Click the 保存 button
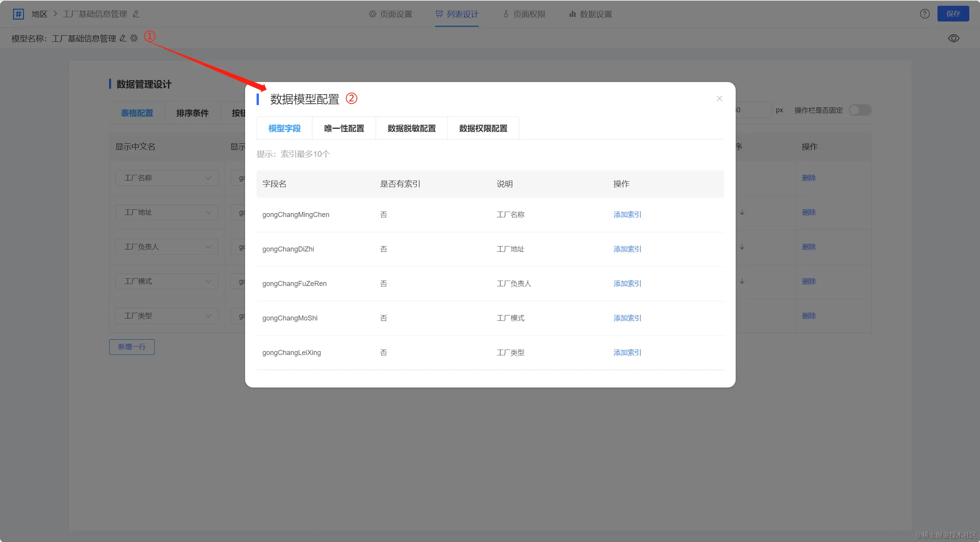This screenshot has height=542, width=980. [x=953, y=14]
